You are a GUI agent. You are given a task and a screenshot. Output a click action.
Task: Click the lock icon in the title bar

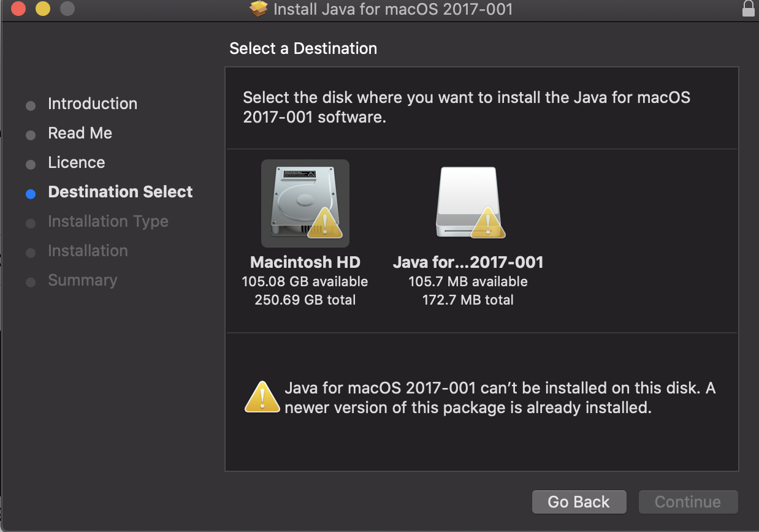coord(748,9)
